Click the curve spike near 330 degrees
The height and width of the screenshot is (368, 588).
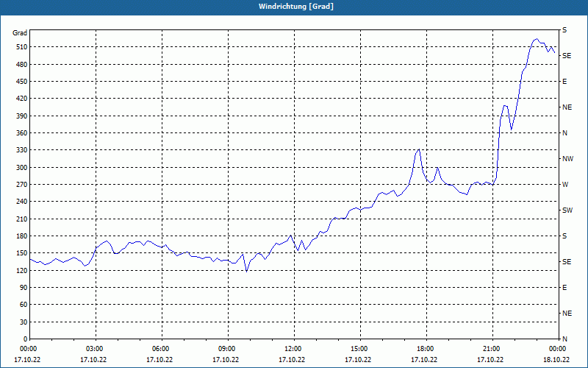coord(419,149)
